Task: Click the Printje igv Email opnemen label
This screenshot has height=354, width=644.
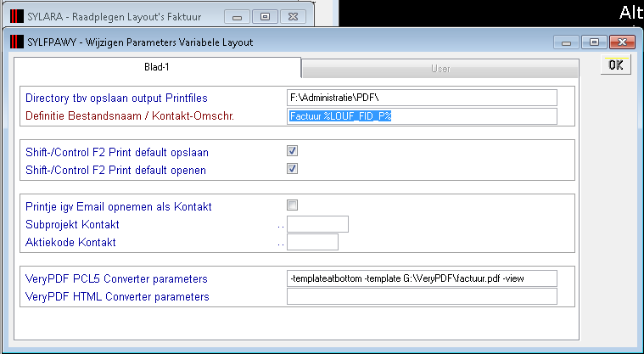Action: pos(118,206)
